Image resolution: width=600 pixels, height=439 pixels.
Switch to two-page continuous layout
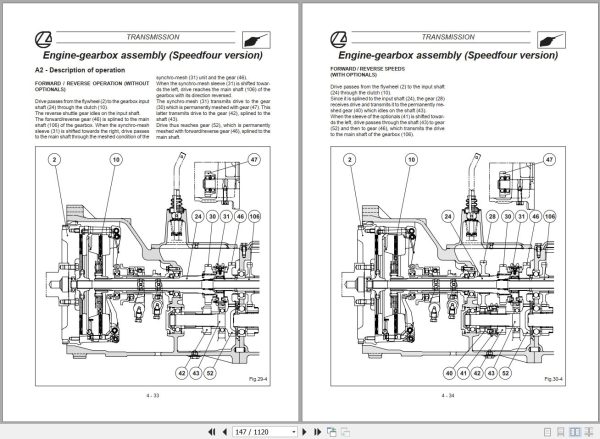[588, 432]
